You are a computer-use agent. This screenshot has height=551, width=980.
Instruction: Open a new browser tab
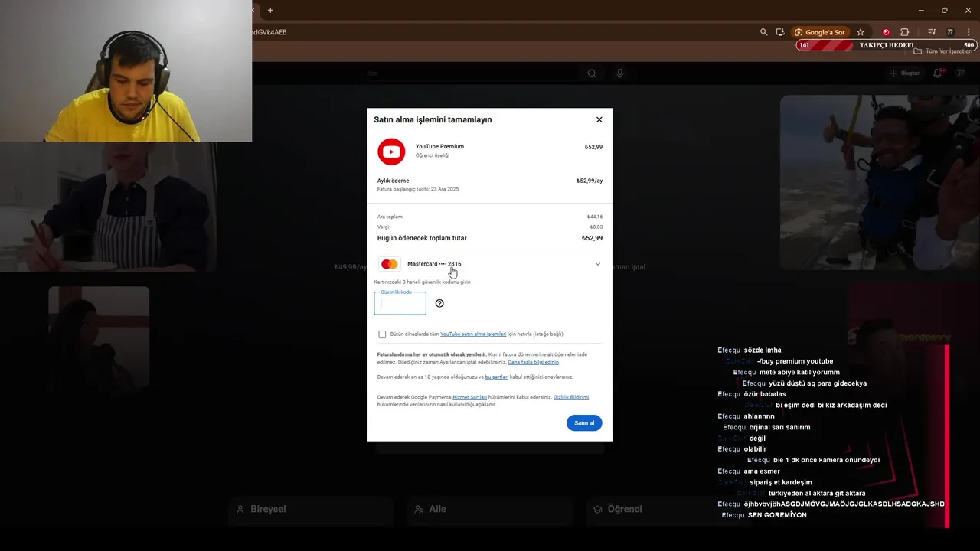[x=270, y=10]
